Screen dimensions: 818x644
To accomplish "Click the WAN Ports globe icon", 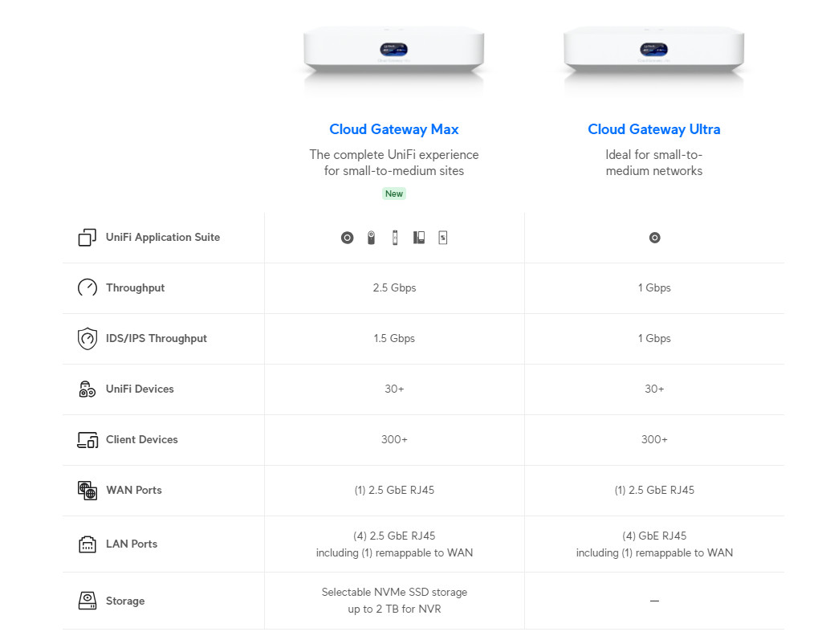I will pyautogui.click(x=87, y=491).
